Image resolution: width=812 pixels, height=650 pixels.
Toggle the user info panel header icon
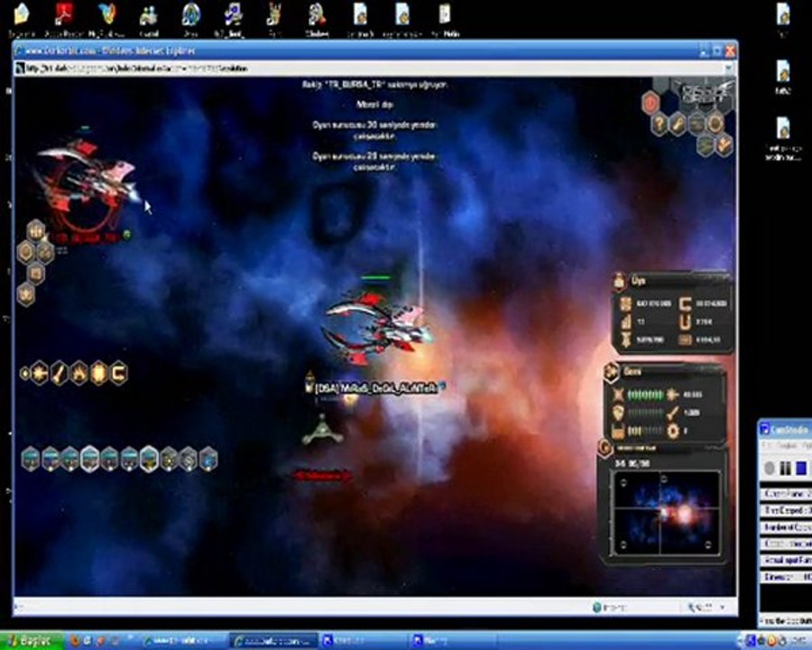(620, 282)
